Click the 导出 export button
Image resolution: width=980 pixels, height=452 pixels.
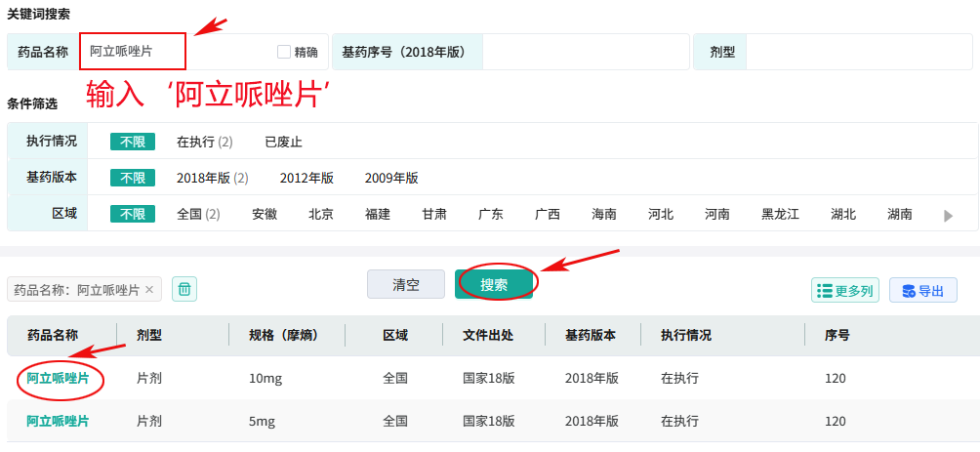(922, 290)
